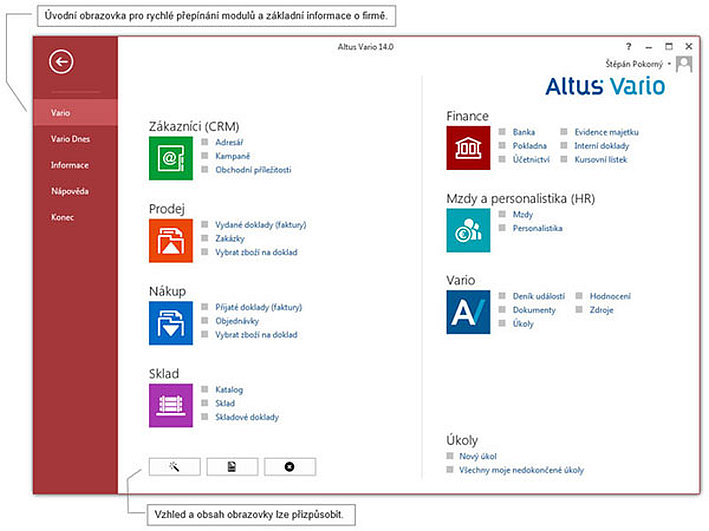Open Vario Dnes in the sidebar
709x531 pixels.
click(x=75, y=139)
